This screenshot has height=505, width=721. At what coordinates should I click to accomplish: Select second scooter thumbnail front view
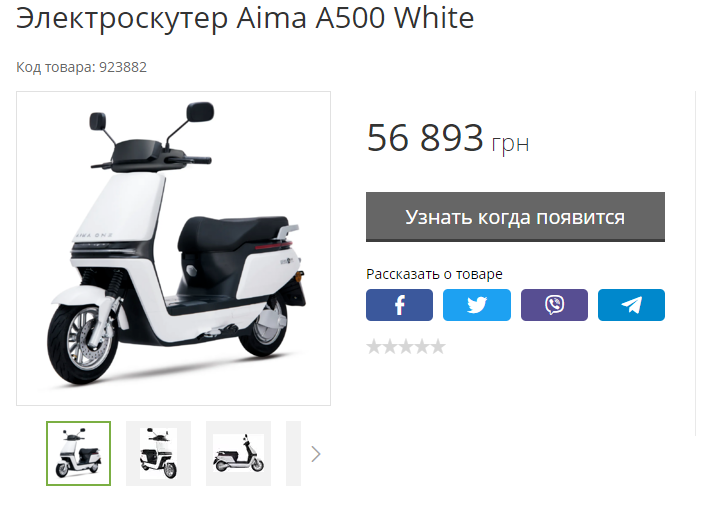click(159, 453)
